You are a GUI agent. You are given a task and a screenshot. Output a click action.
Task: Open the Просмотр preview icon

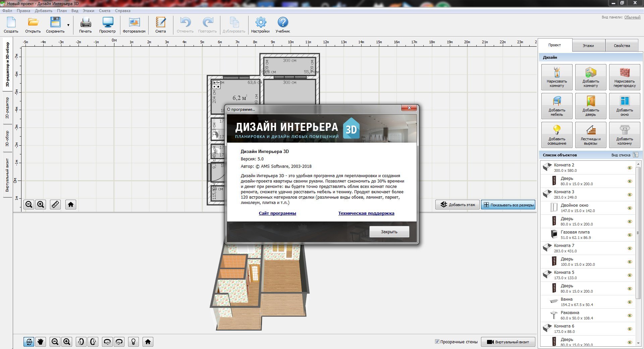coord(107,25)
